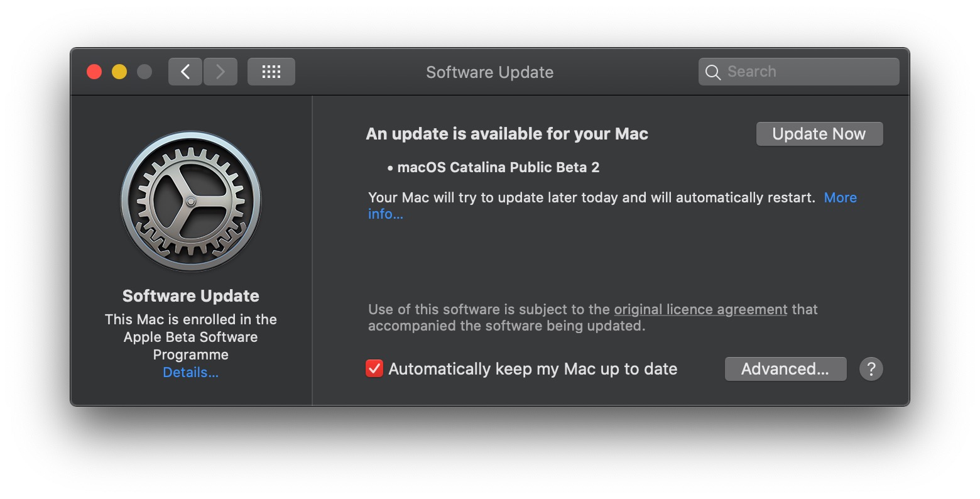
Task: Go forward with the right chevron button
Action: click(x=220, y=72)
